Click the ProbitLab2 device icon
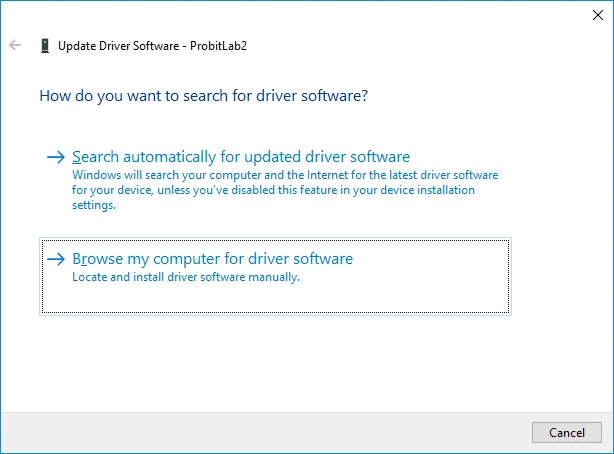Screen dimensions: 614x454 (45, 46)
